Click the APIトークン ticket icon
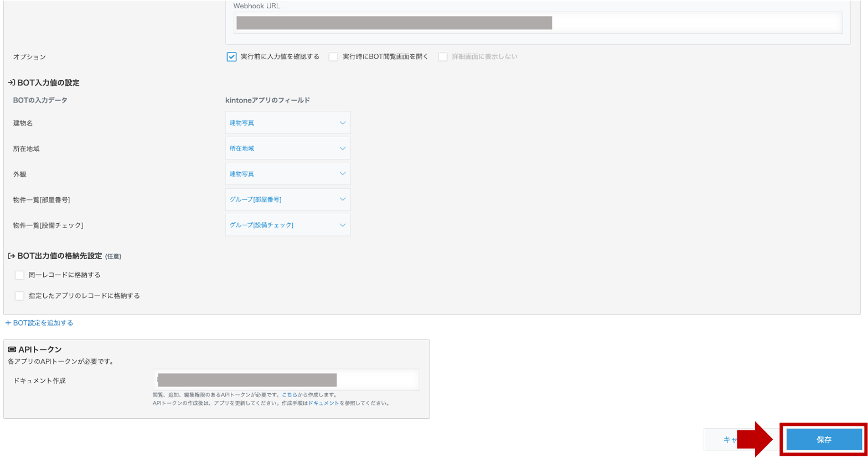The width and height of the screenshot is (868, 458). 12,349
